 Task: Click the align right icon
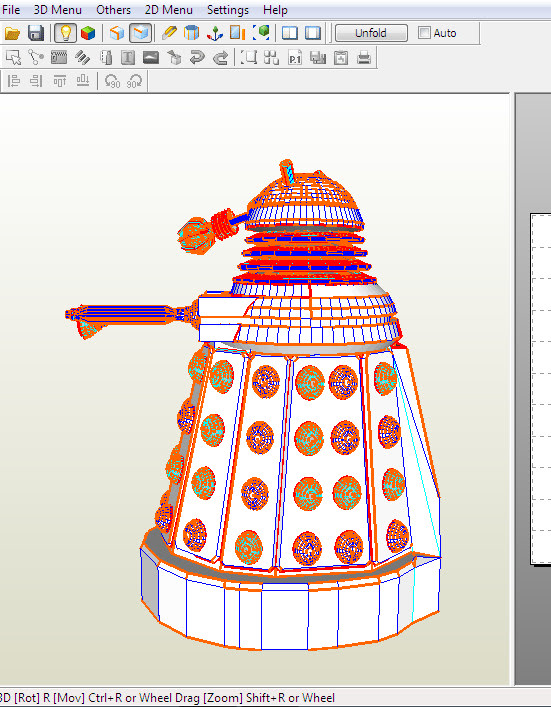[x=36, y=81]
